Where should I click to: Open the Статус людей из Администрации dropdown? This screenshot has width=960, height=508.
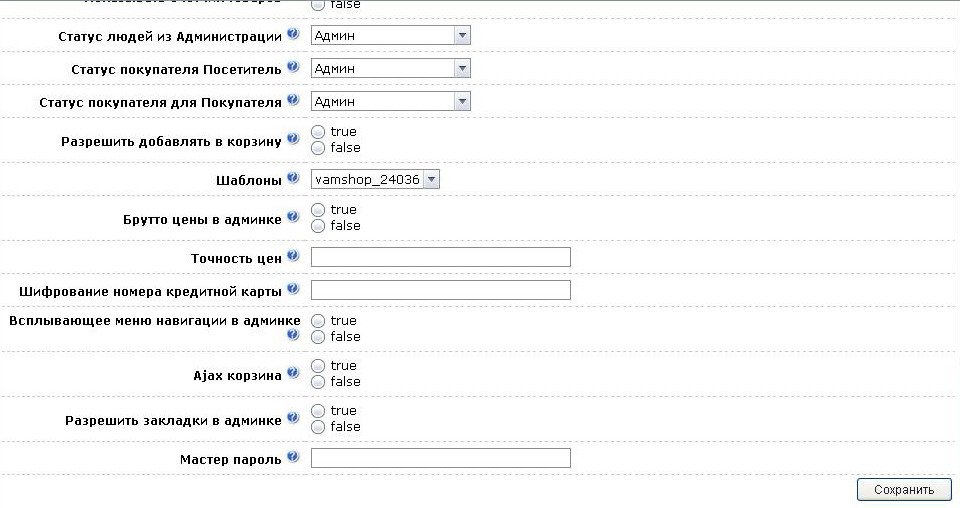pyautogui.click(x=390, y=35)
